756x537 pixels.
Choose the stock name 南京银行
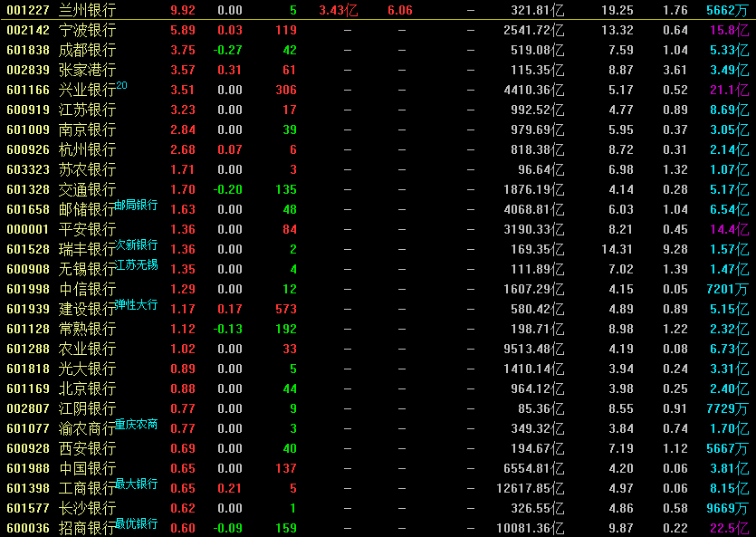pos(87,129)
